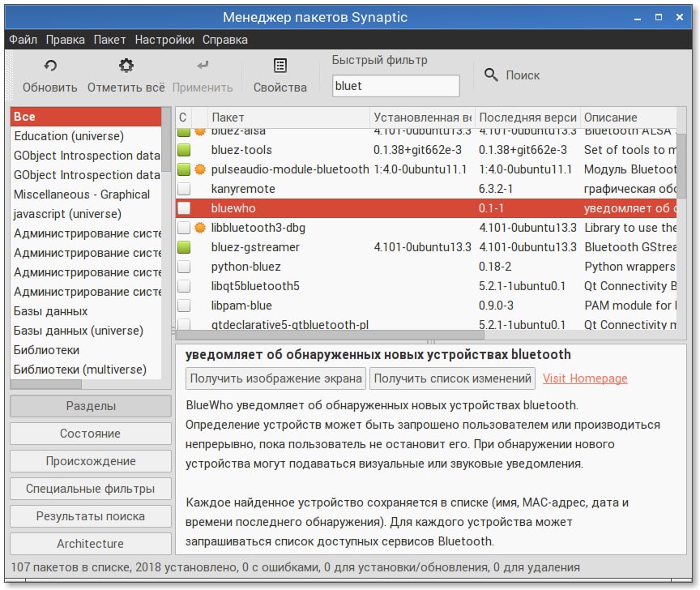
Task: Select the libqt5bluetooth5 package name
Action: click(255, 286)
